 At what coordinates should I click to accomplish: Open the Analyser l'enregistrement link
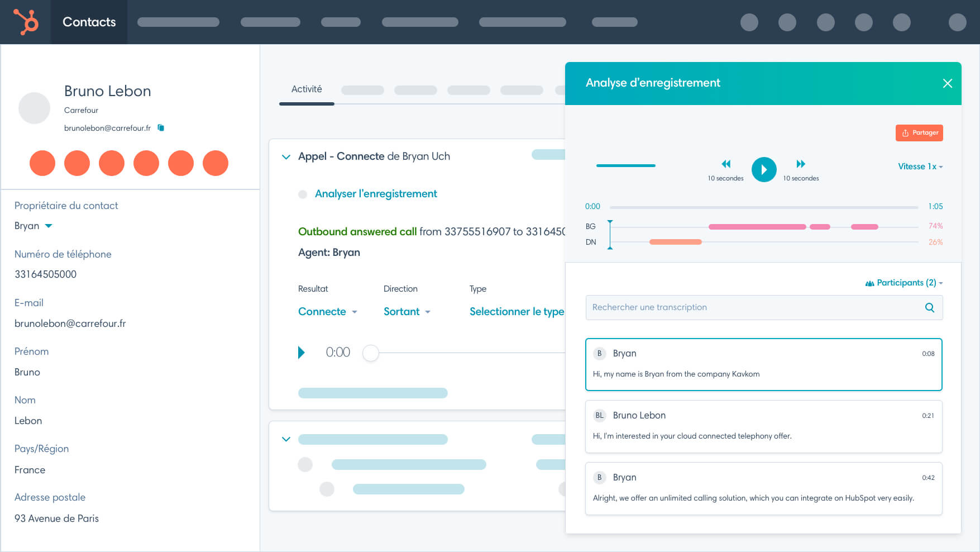(x=376, y=194)
